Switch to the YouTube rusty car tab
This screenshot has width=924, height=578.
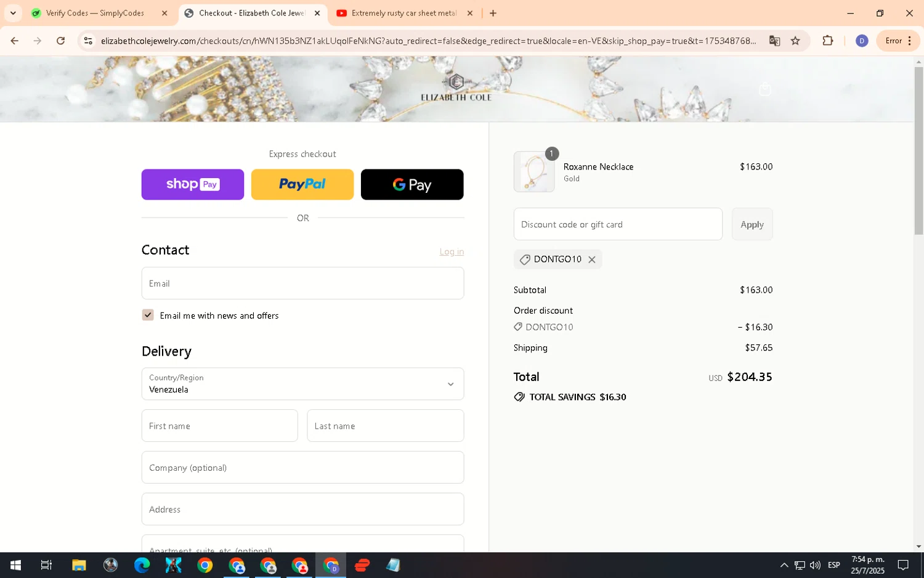tap(403, 13)
